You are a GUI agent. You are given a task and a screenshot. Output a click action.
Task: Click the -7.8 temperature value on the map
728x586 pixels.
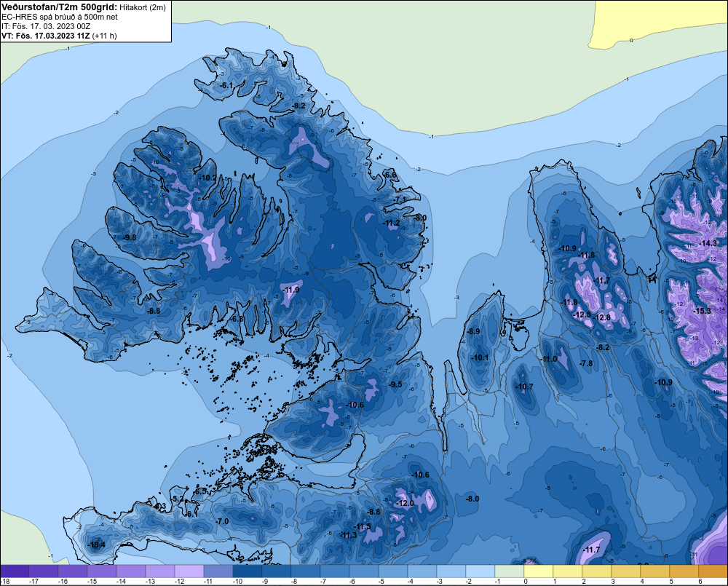[x=587, y=363]
